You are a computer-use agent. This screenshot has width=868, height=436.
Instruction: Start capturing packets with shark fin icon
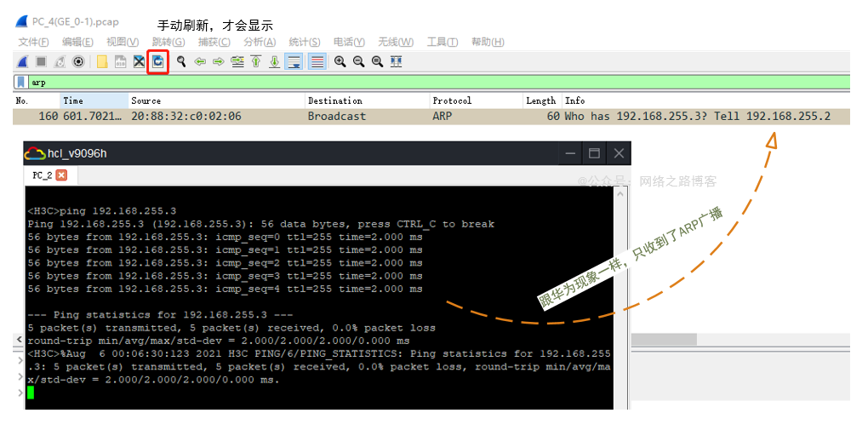click(x=22, y=61)
